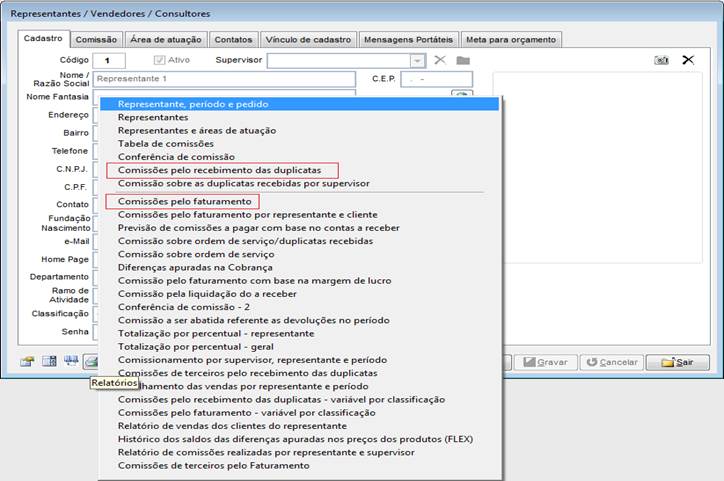Image resolution: width=724 pixels, height=481 pixels.
Task: Open the Área de atuação tab
Action: pyautogui.click(x=166, y=40)
